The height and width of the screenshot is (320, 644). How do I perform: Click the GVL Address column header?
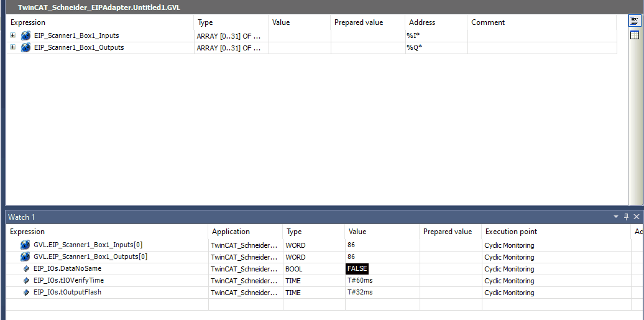click(x=436, y=22)
